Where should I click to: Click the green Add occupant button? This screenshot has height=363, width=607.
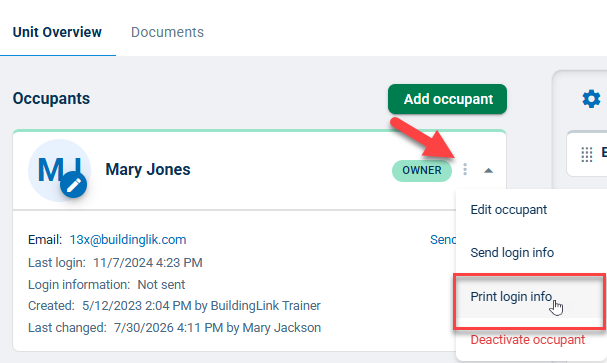click(448, 99)
